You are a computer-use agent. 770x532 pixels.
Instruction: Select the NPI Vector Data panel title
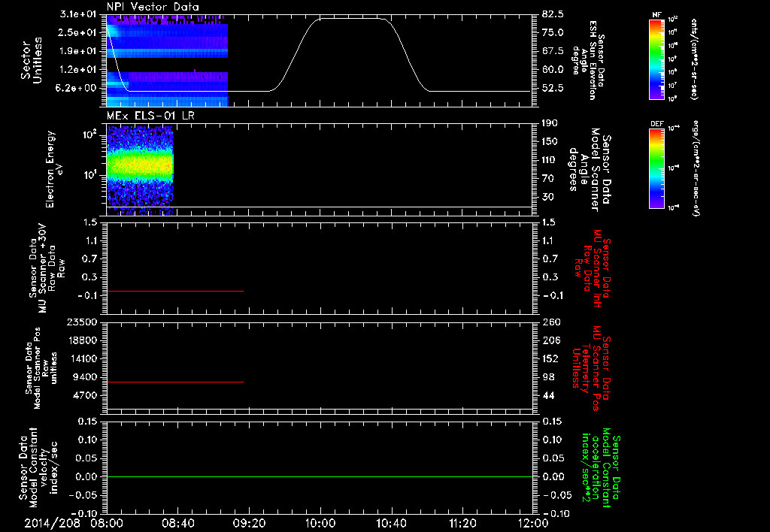(153, 7)
